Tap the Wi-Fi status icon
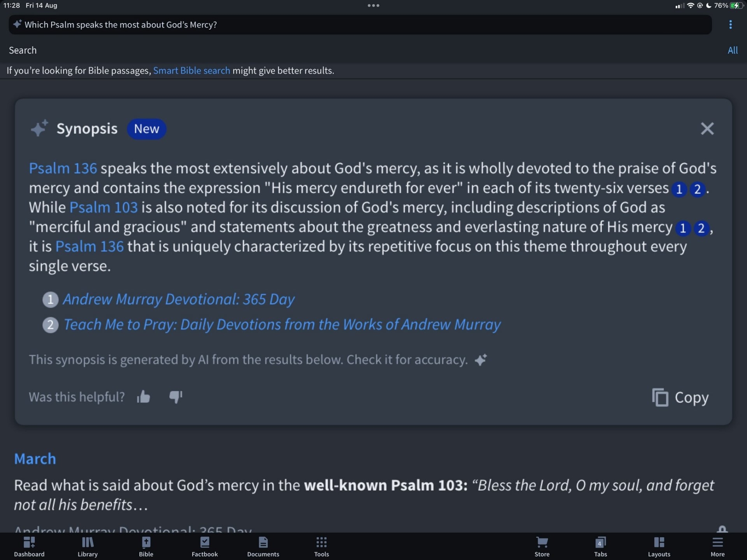This screenshot has height=560, width=747. coord(691,5)
